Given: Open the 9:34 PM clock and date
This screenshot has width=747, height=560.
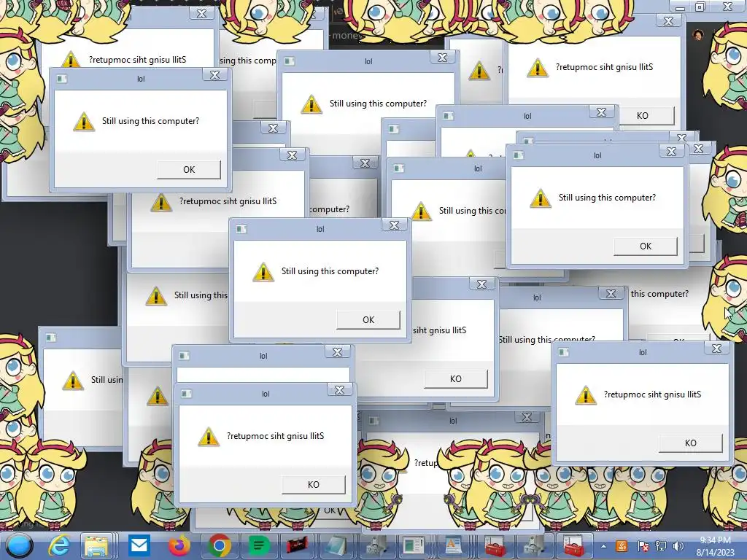Looking at the screenshot, I should [x=715, y=546].
